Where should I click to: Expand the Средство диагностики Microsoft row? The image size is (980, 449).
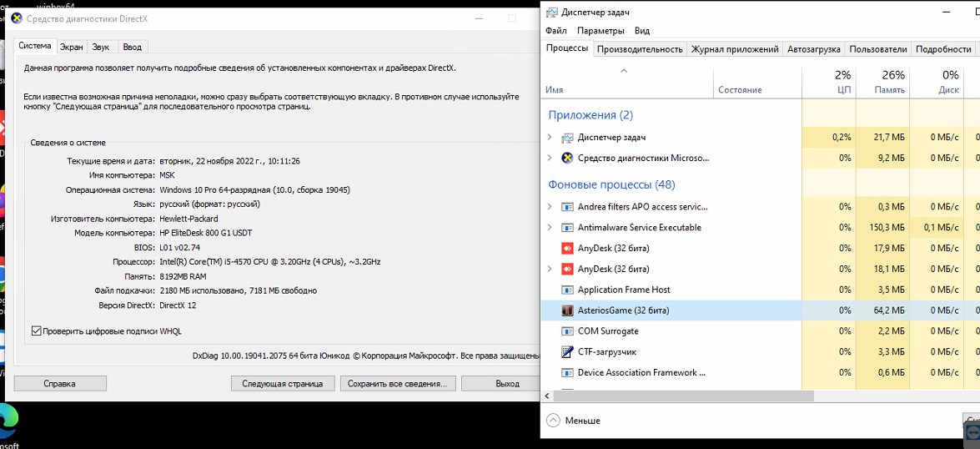[550, 158]
